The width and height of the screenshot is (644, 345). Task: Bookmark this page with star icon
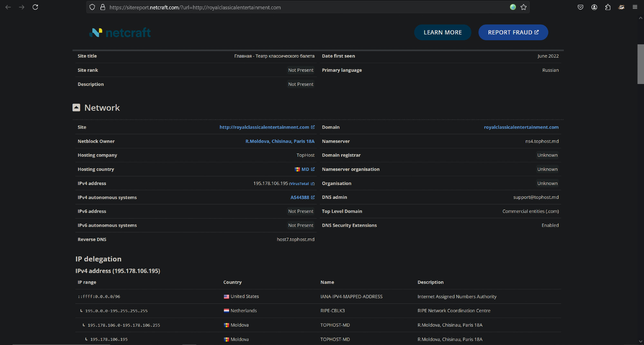pos(524,7)
